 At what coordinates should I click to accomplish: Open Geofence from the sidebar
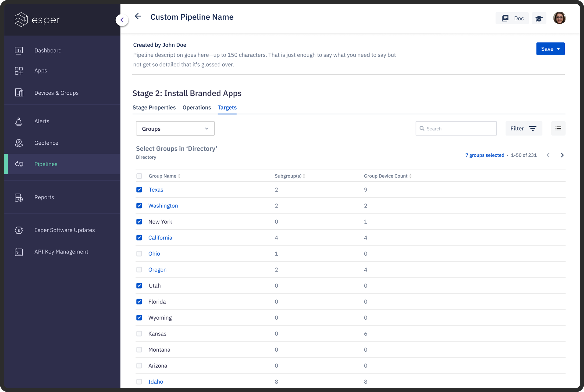pyautogui.click(x=46, y=143)
